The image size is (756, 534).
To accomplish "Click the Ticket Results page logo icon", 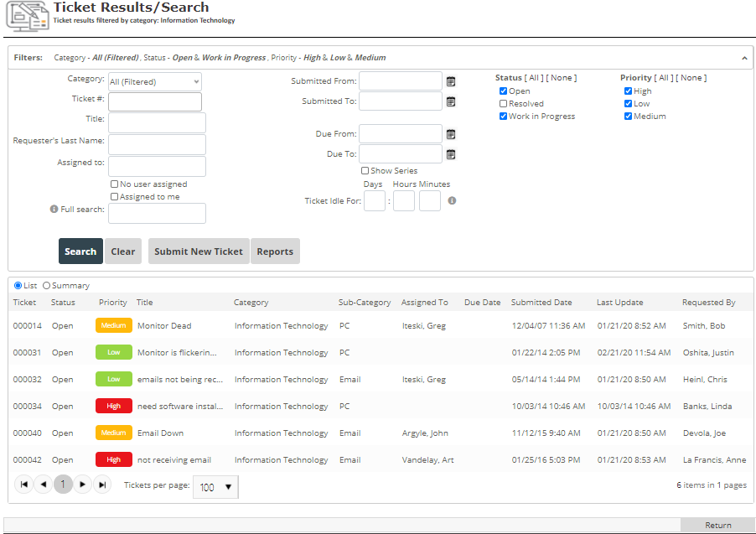I will point(28,17).
